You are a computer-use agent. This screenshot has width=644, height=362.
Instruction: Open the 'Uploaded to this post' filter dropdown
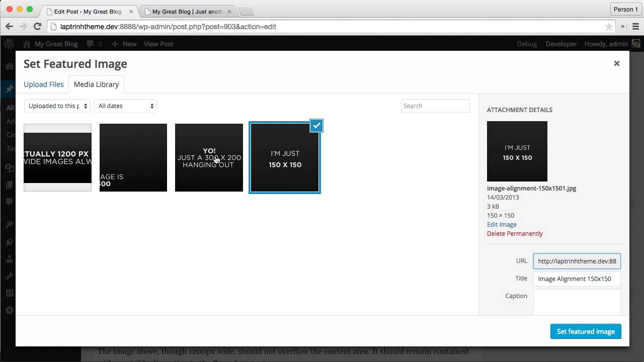[57, 106]
